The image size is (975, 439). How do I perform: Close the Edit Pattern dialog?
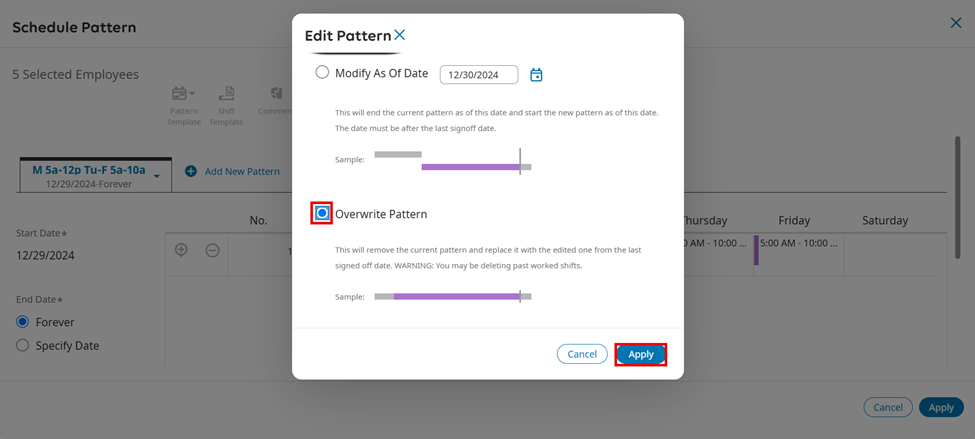pyautogui.click(x=400, y=35)
